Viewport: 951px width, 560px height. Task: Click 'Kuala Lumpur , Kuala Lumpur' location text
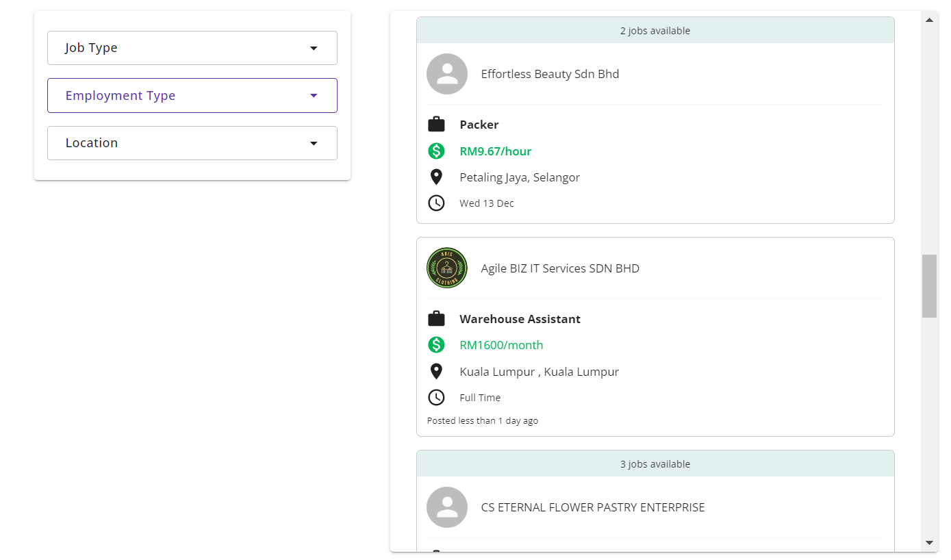pos(540,372)
